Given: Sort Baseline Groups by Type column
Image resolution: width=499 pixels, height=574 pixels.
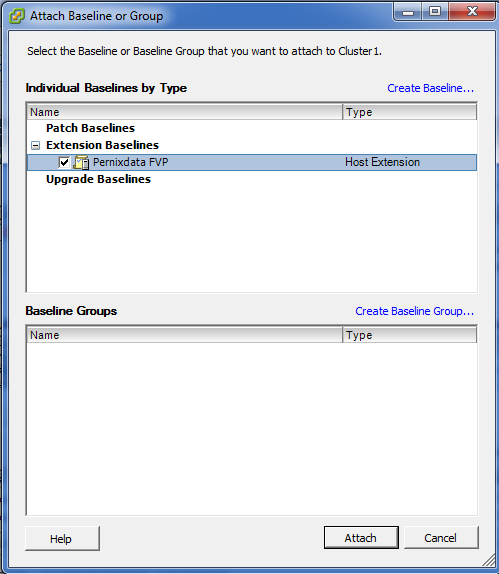Looking at the screenshot, I should coord(410,335).
